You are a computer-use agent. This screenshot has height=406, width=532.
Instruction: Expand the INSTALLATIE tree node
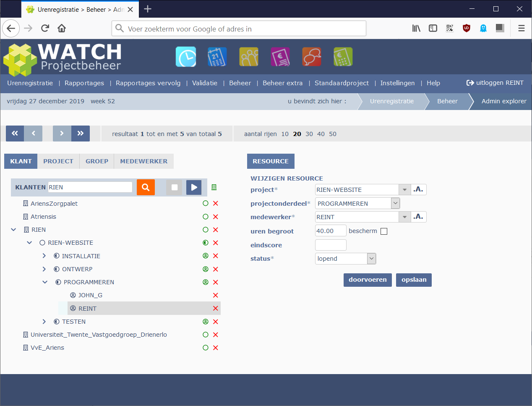pos(44,256)
